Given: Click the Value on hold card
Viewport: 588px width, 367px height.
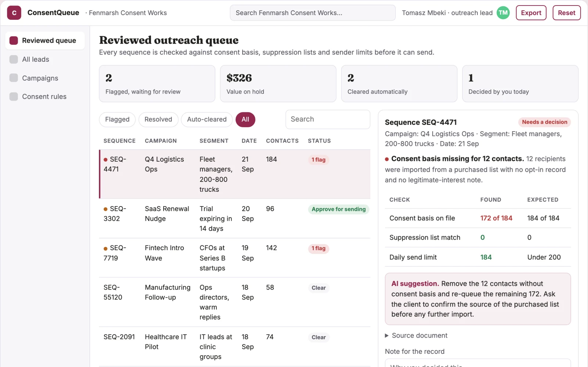Looking at the screenshot, I should click(278, 84).
